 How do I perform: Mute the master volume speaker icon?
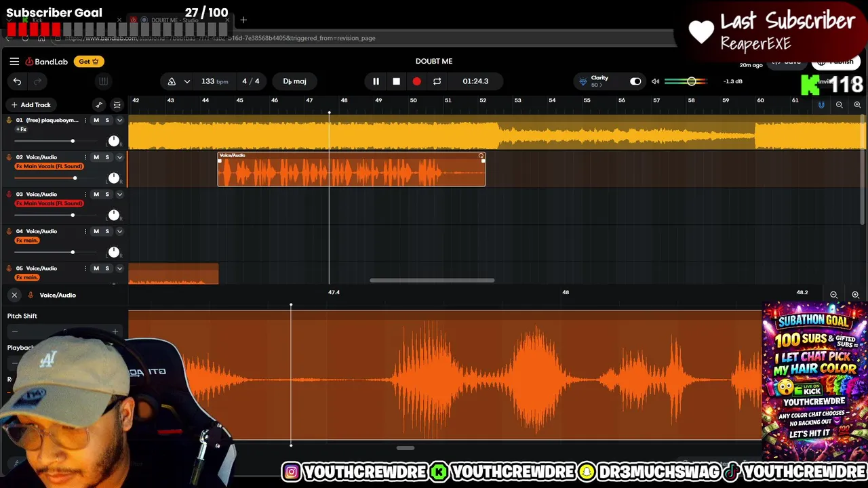click(655, 81)
